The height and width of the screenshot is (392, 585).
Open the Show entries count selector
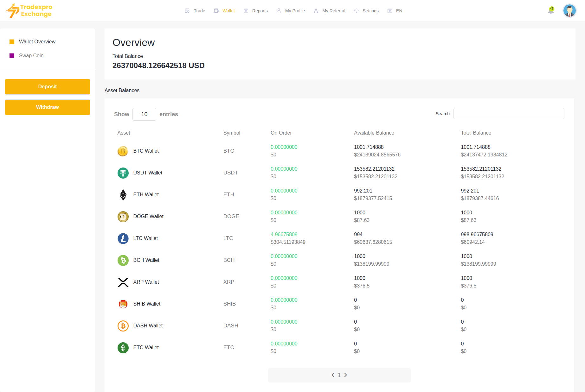click(x=144, y=114)
